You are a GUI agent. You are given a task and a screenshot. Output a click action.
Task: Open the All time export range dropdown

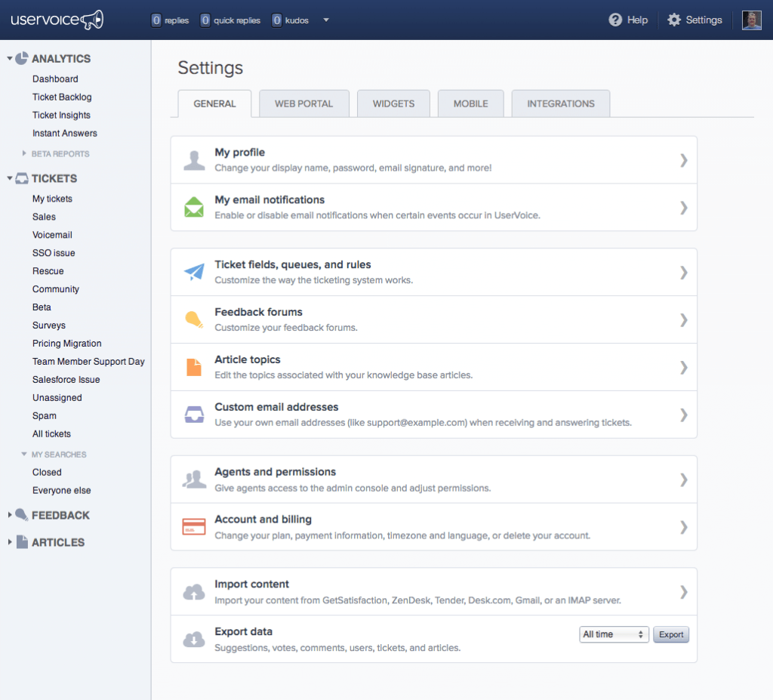click(614, 634)
